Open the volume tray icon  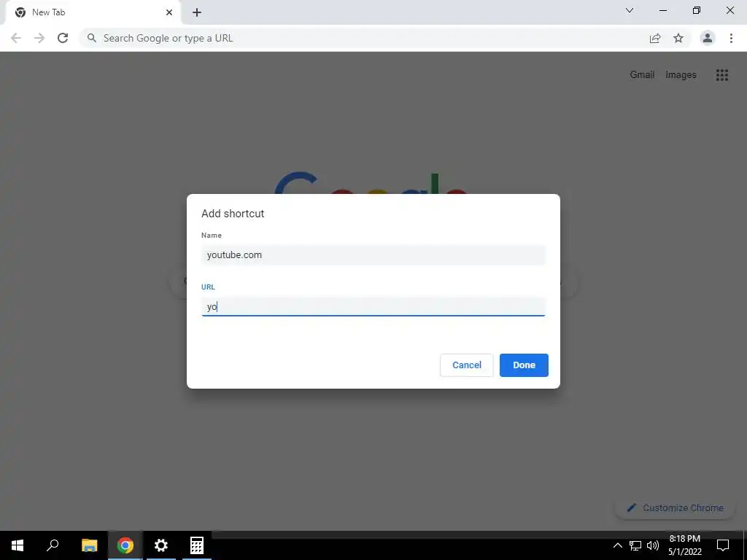pos(653,545)
